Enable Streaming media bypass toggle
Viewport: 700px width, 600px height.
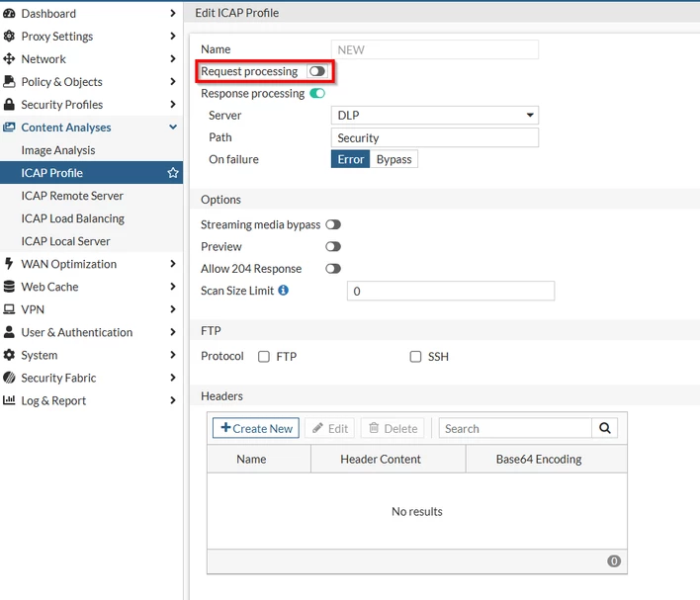coord(333,224)
